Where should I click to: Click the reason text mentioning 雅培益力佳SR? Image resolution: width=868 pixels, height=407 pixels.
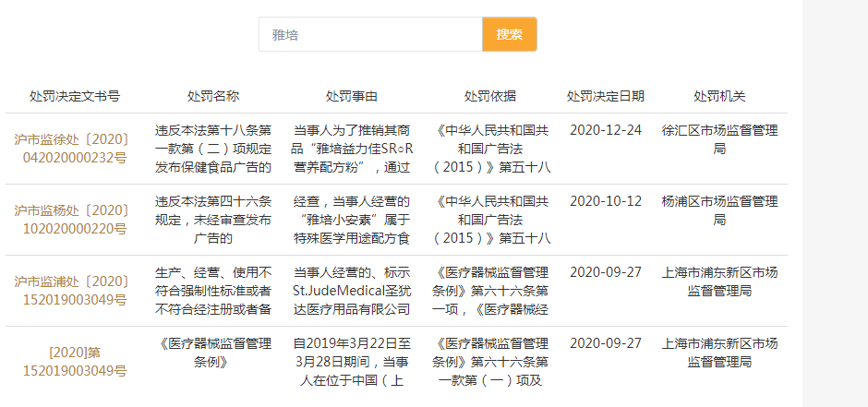(352, 148)
